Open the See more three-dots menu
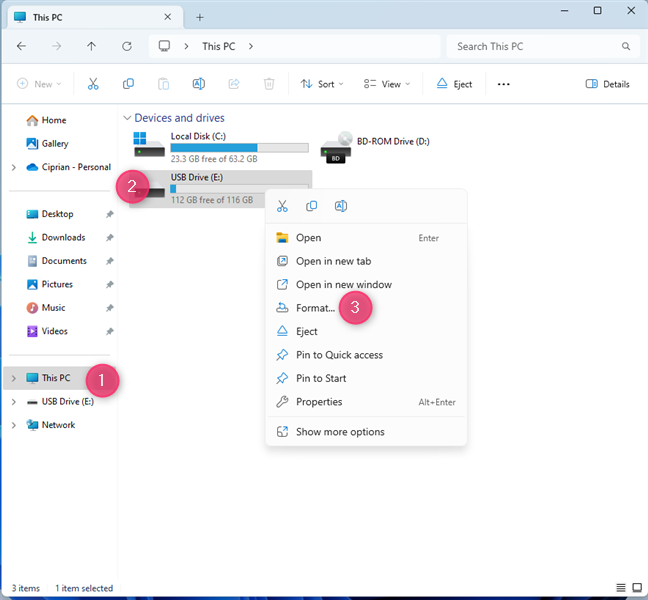This screenshot has width=648, height=600. (x=503, y=84)
